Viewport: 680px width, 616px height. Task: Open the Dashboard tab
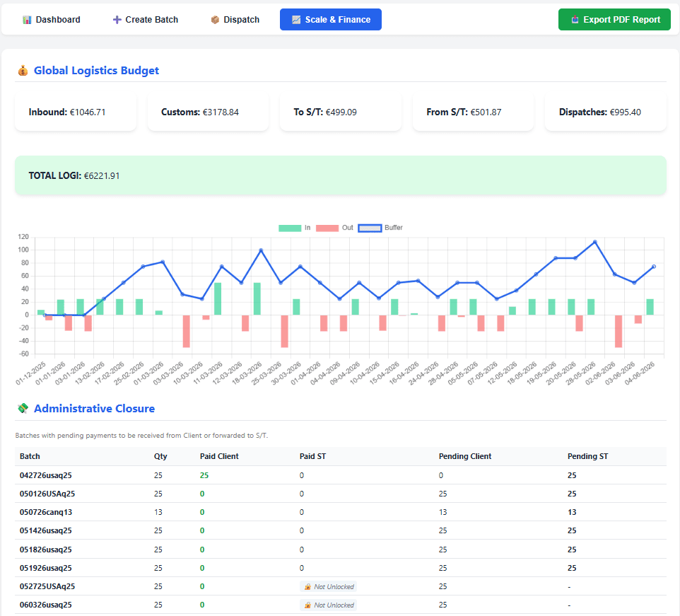52,20
